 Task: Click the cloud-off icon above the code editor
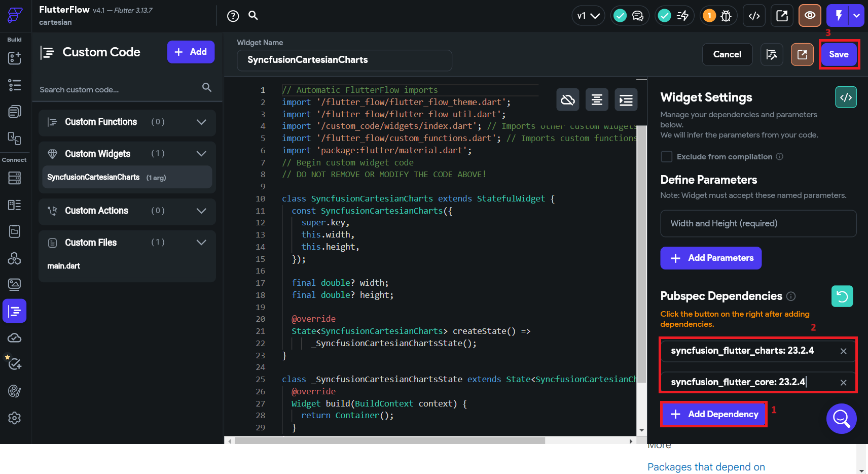[568, 99]
